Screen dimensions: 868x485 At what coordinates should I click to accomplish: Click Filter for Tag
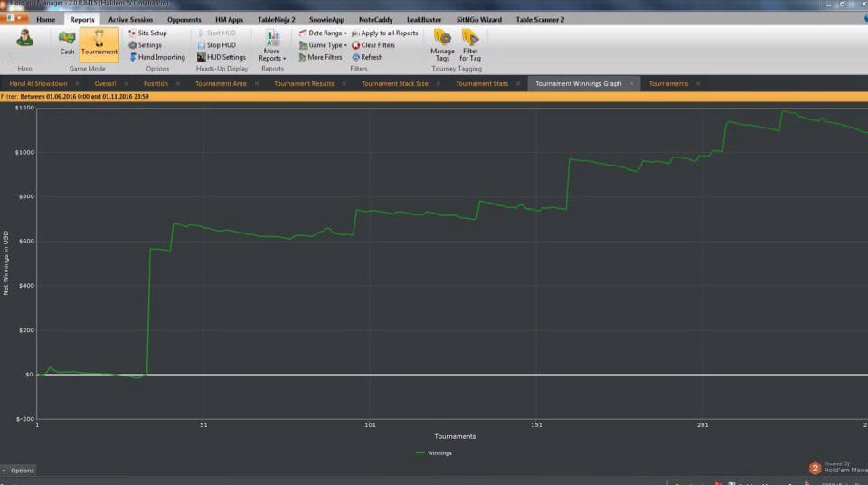coord(470,45)
